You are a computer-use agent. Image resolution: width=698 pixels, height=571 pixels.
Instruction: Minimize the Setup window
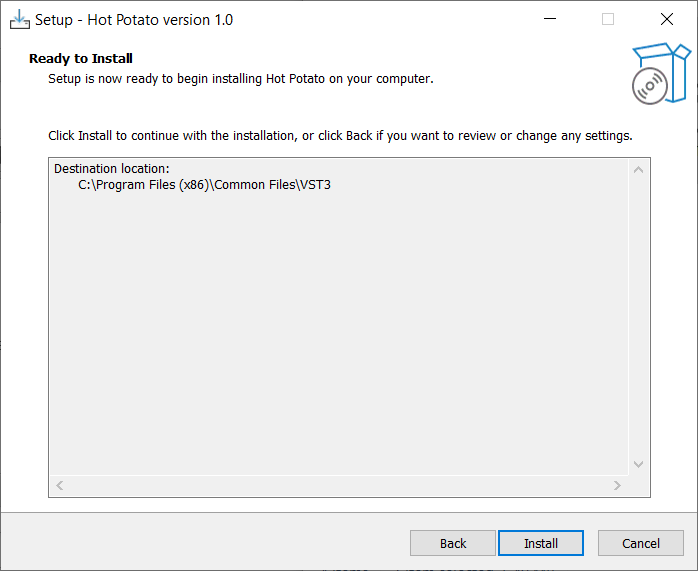[x=549, y=19]
